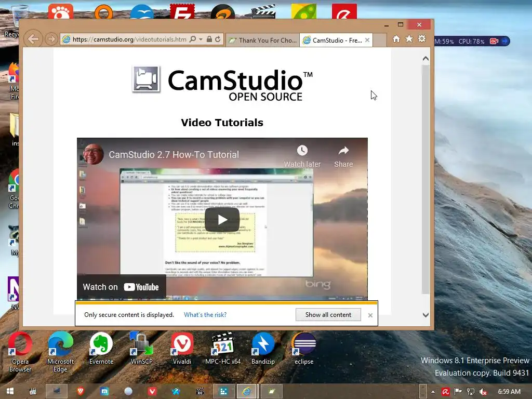Image resolution: width=532 pixels, height=399 pixels.
Task: Click the scroll up arrow of the page
Action: pyautogui.click(x=425, y=59)
